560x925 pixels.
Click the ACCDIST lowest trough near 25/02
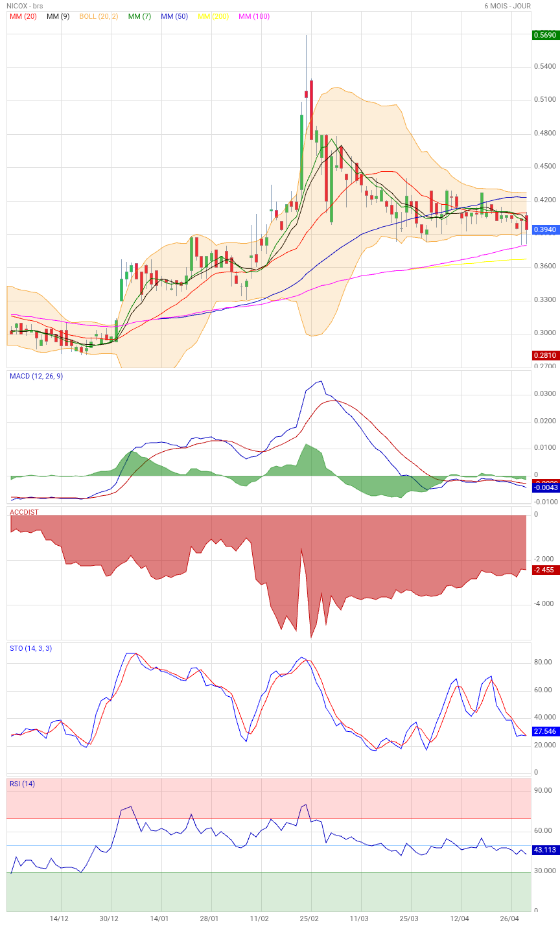point(311,637)
